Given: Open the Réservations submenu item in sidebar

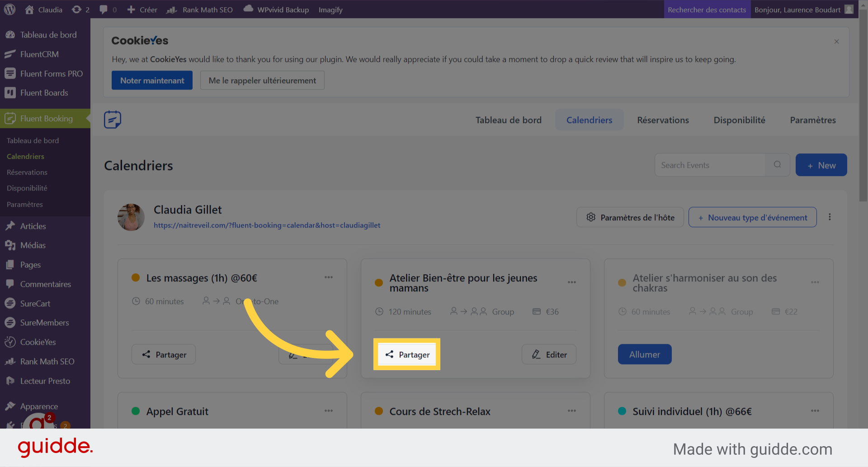Looking at the screenshot, I should 27,172.
